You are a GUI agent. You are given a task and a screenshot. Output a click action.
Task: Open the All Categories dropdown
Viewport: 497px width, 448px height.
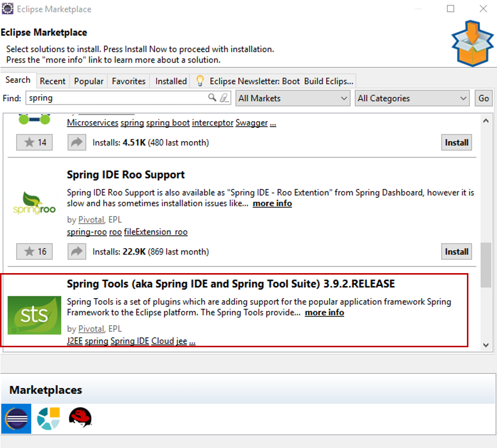tap(412, 98)
